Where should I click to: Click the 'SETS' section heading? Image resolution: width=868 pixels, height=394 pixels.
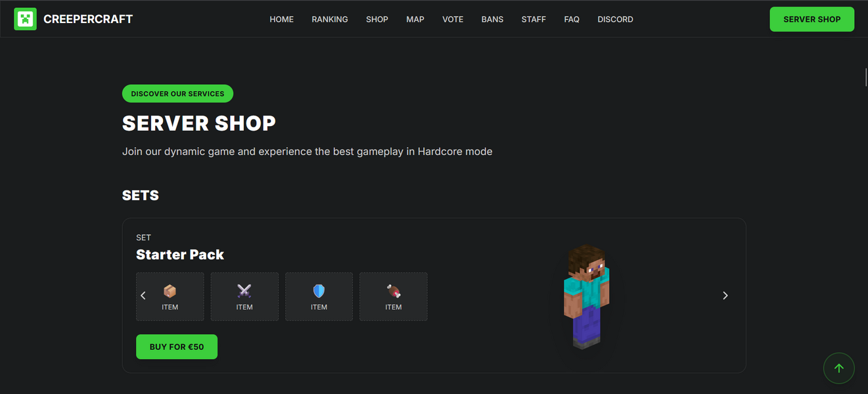141,195
